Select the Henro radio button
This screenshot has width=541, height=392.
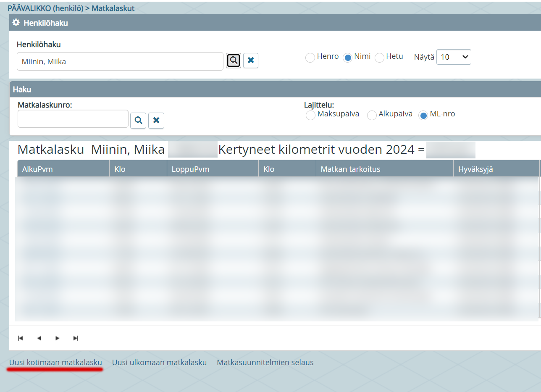[310, 58]
